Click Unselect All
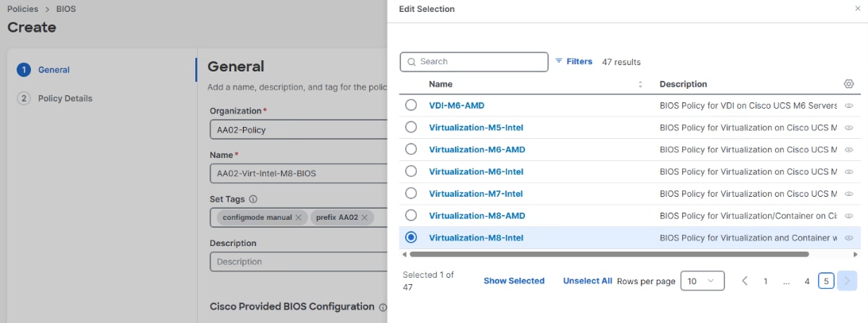The height and width of the screenshot is (323, 868). [x=588, y=281]
